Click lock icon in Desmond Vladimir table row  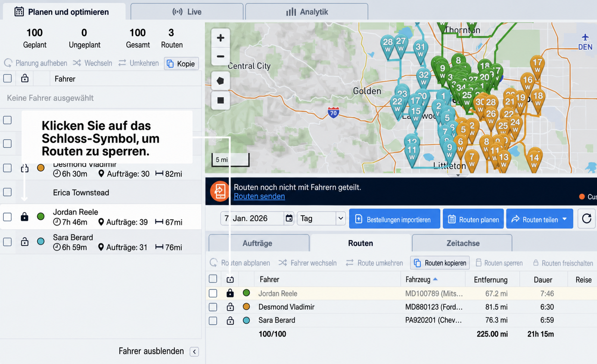[x=230, y=307]
